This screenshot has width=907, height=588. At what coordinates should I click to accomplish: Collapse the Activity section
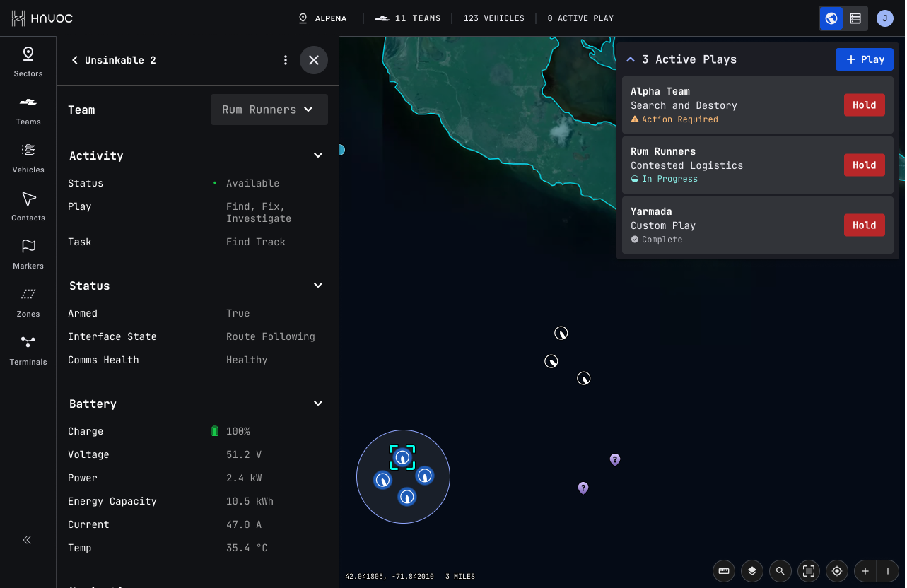click(x=318, y=155)
